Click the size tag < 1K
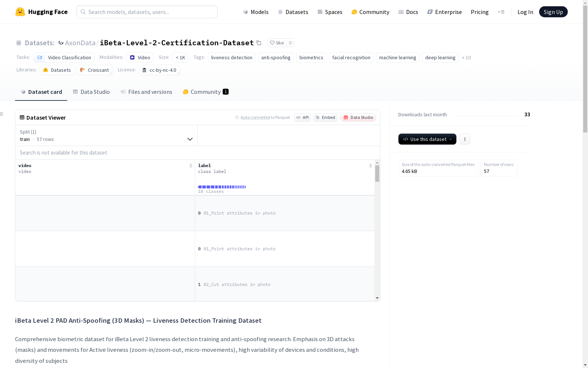This screenshot has width=588, height=368. 180,57
